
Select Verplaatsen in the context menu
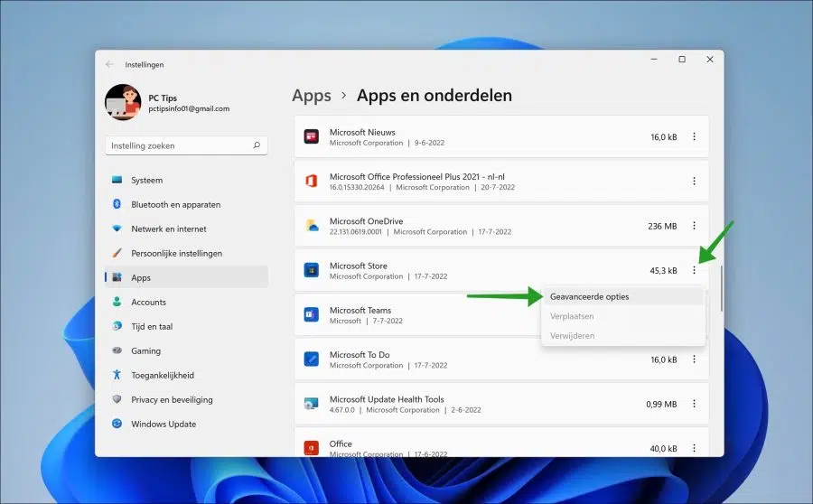[622, 316]
